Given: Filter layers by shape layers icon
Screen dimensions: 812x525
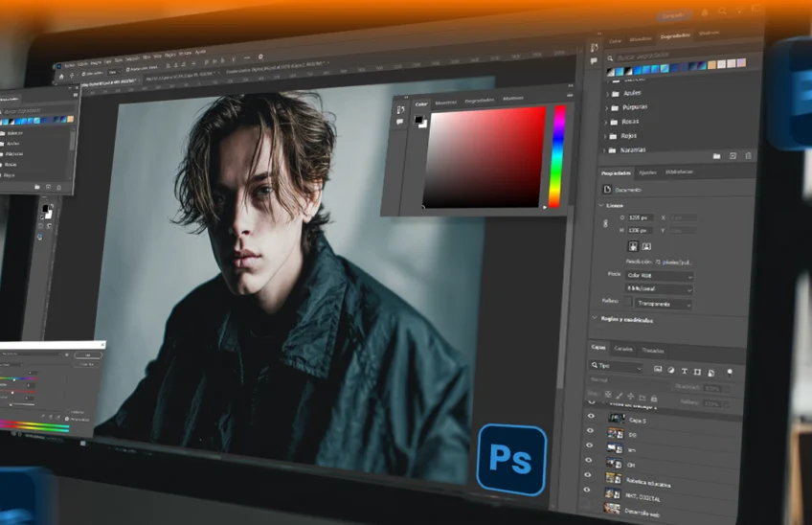Looking at the screenshot, I should tap(697, 372).
